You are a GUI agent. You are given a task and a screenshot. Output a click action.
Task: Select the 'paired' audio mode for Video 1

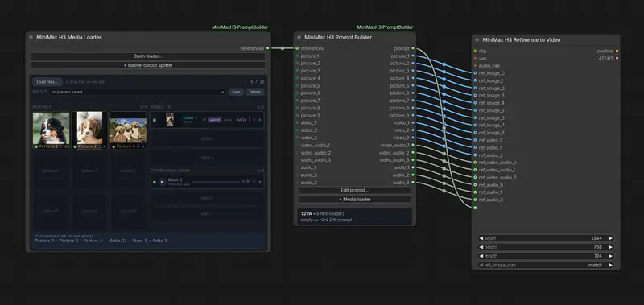[x=215, y=120]
